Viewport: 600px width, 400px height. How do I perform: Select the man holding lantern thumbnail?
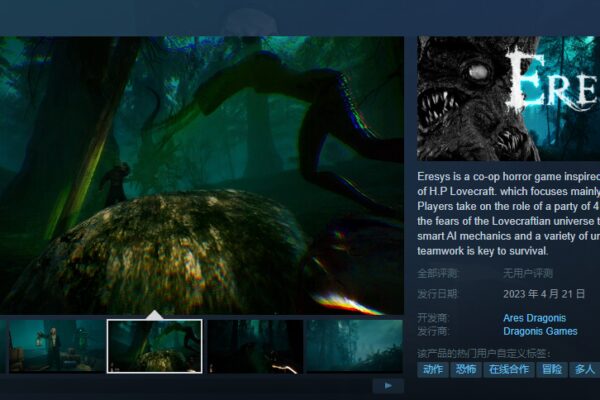57,346
